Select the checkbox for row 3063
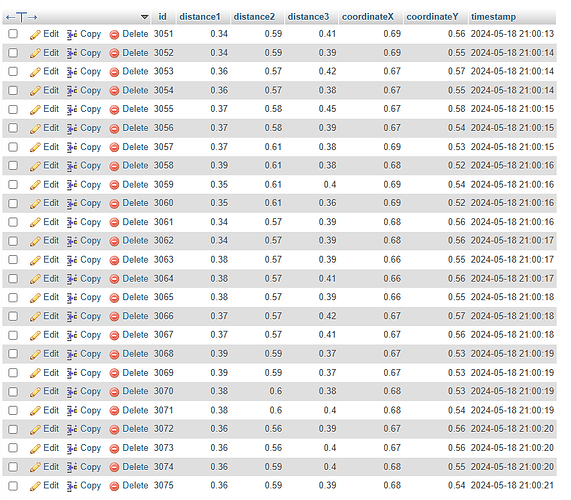The height and width of the screenshot is (500, 571). point(13,260)
